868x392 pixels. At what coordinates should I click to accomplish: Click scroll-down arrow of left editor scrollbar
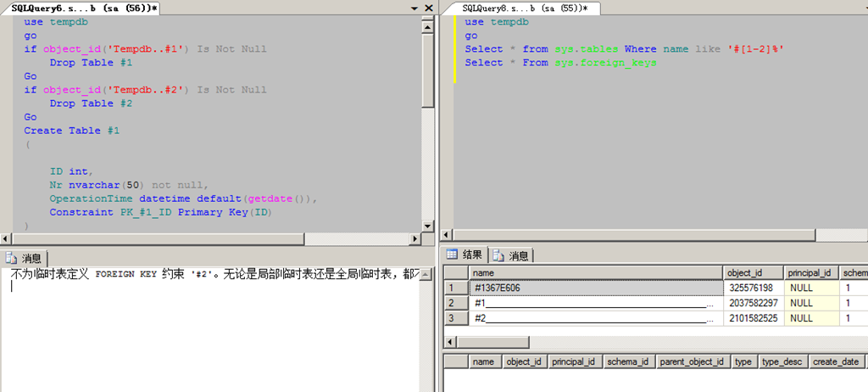pos(428,225)
